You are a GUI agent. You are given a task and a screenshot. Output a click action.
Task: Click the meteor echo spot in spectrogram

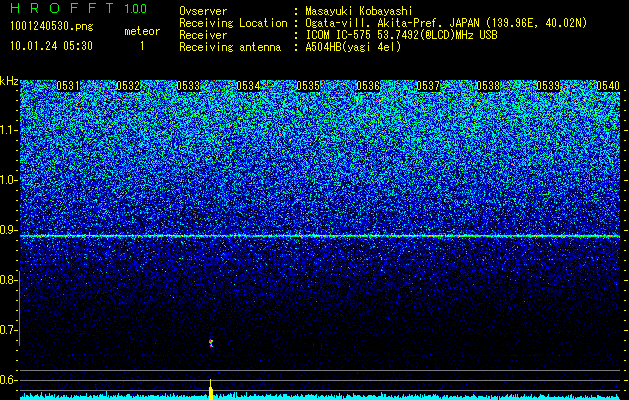coord(211,343)
